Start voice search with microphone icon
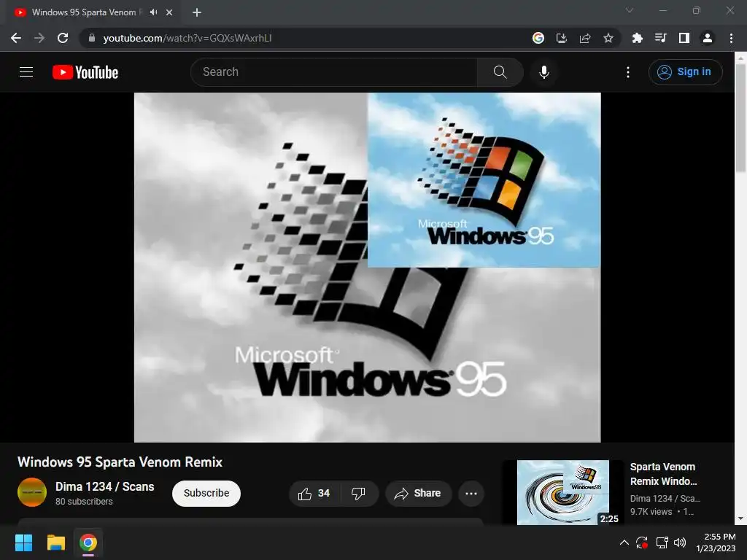747x560 pixels. pyautogui.click(x=543, y=72)
